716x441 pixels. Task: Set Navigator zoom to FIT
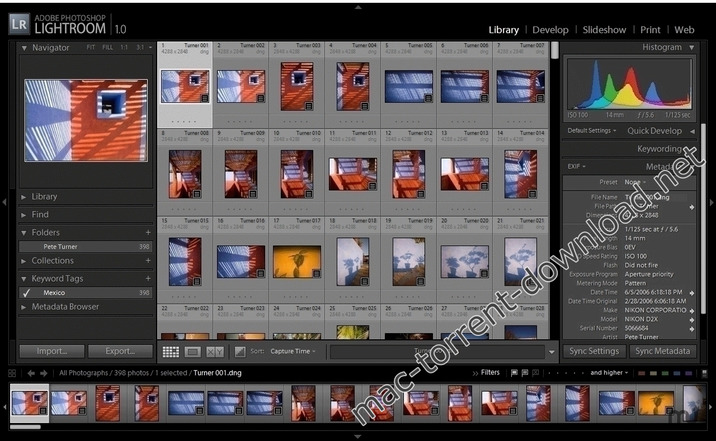coord(91,47)
